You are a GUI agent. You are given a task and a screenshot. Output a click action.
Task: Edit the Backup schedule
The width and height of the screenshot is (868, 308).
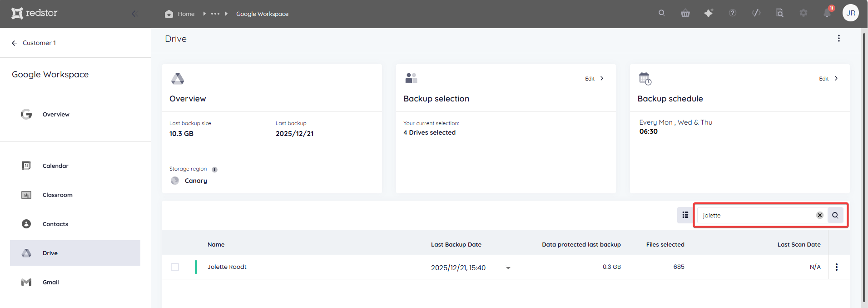coord(828,78)
